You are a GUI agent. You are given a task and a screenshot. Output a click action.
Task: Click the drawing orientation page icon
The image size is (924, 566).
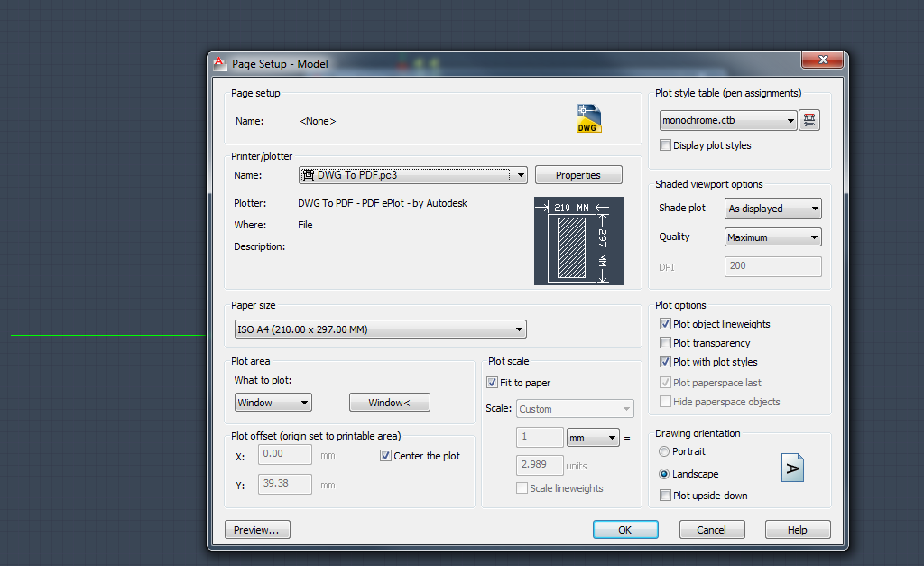pos(792,468)
